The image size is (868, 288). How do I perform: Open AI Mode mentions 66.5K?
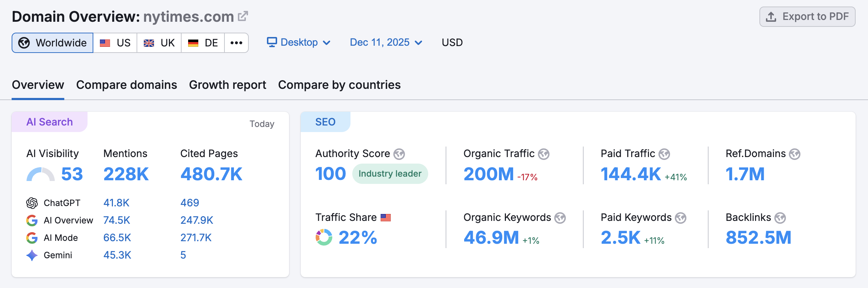coord(117,238)
